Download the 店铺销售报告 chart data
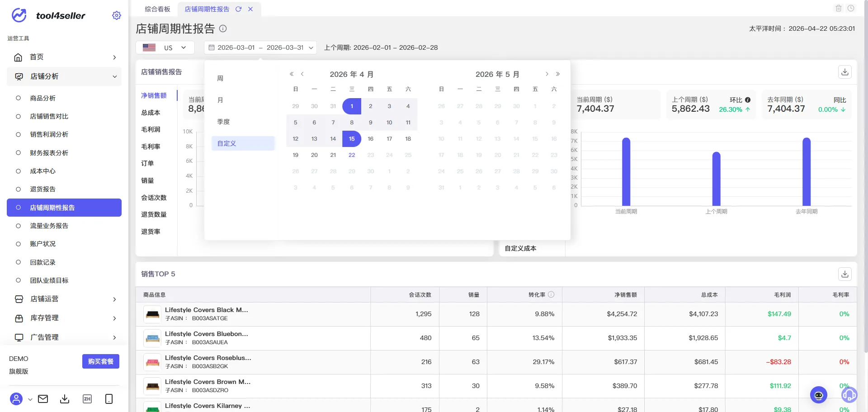Viewport: 868px width, 412px height. click(x=845, y=72)
